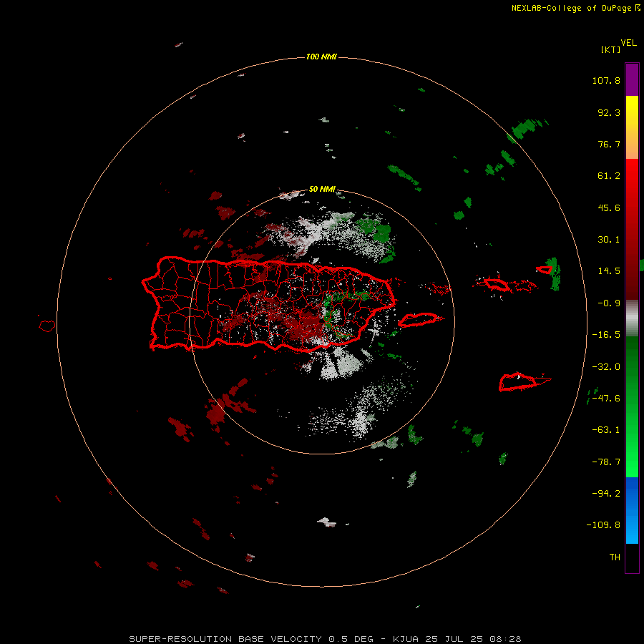Viewport: 644px width, 644px height.
Task: Click the Super-Resolution Base Velocity caption
Action: click(325, 639)
